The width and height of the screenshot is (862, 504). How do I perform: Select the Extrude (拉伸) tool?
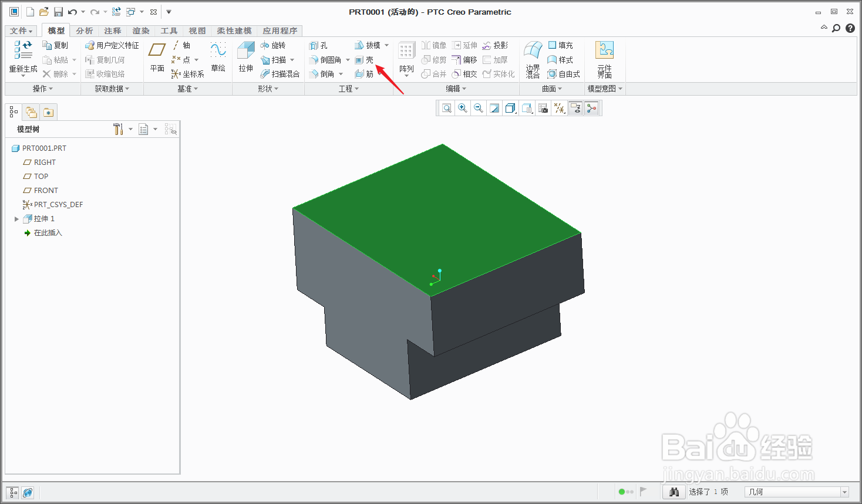coord(246,57)
